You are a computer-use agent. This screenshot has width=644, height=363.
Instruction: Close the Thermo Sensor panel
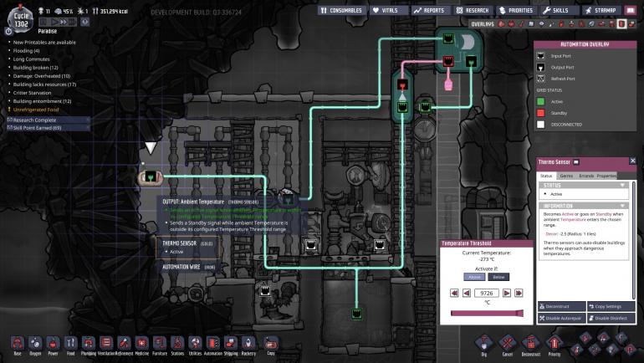coord(632,161)
